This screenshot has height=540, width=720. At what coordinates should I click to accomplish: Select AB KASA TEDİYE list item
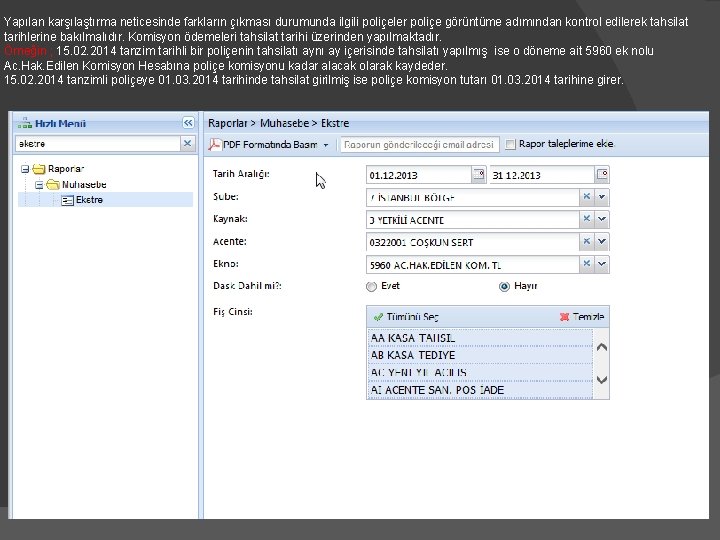tap(480, 355)
